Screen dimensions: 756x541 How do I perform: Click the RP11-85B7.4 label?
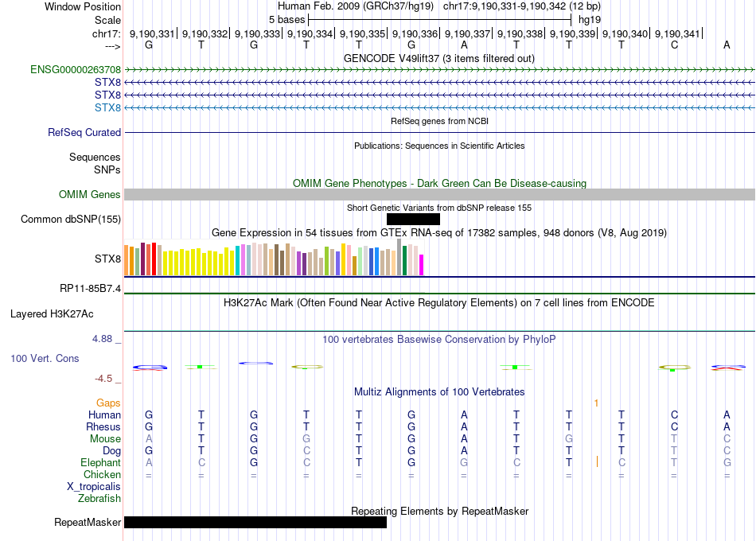click(x=90, y=288)
